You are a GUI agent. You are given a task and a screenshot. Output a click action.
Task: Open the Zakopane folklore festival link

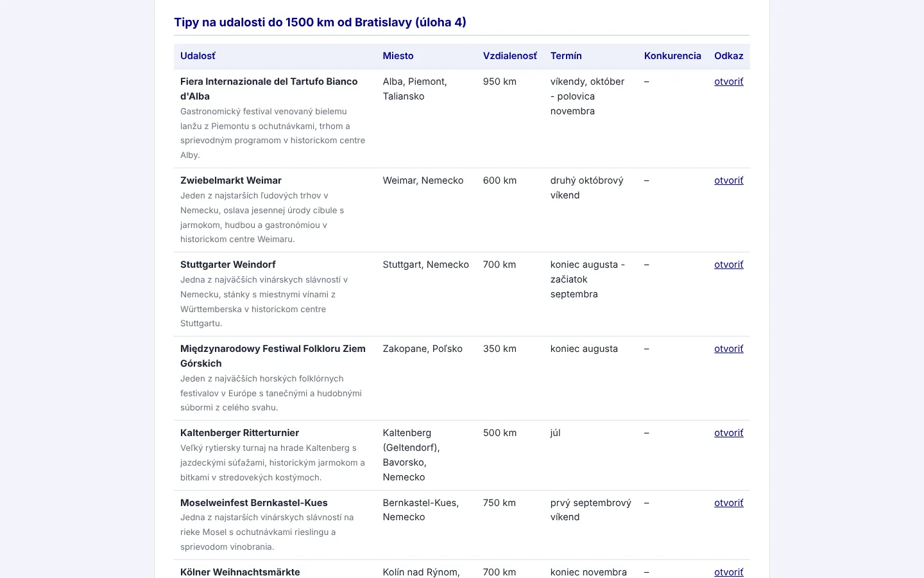tap(728, 349)
